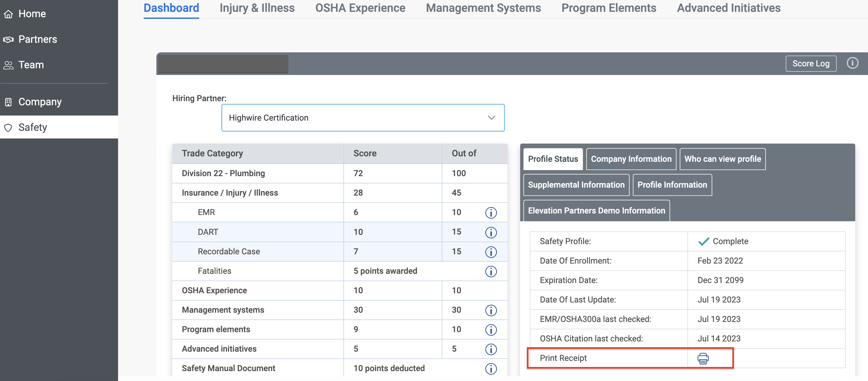
Task: Click the Management systems row label
Action: 223,310
